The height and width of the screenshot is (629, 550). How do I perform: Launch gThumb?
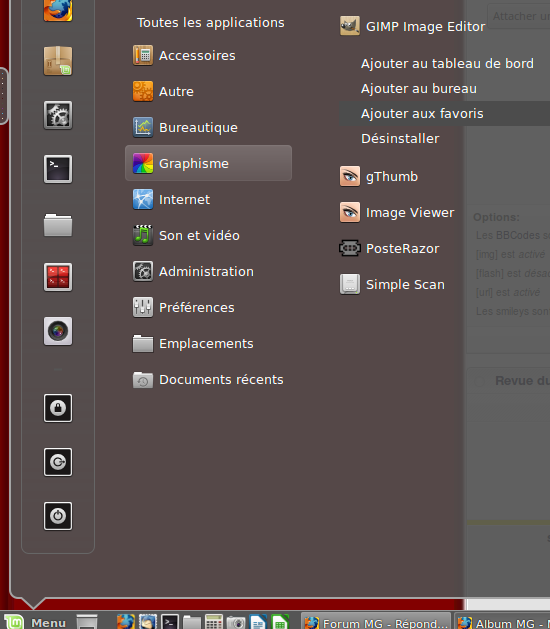coord(379,177)
